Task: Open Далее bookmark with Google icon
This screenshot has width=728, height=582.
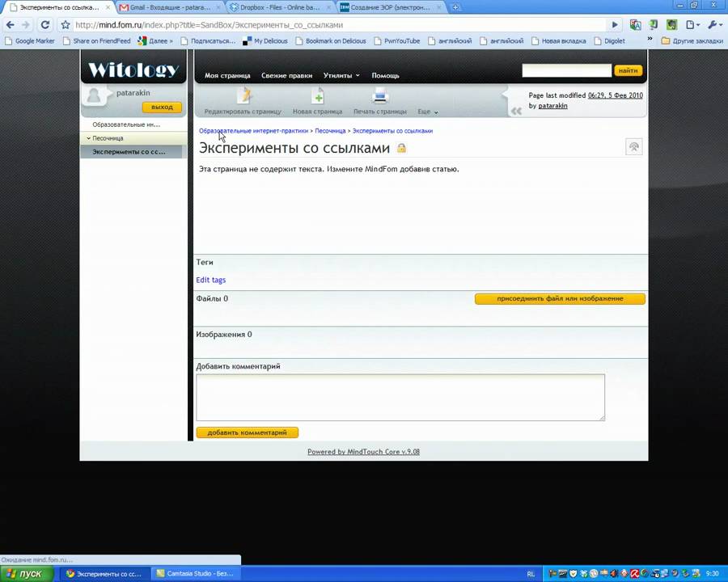Action: tap(155, 41)
